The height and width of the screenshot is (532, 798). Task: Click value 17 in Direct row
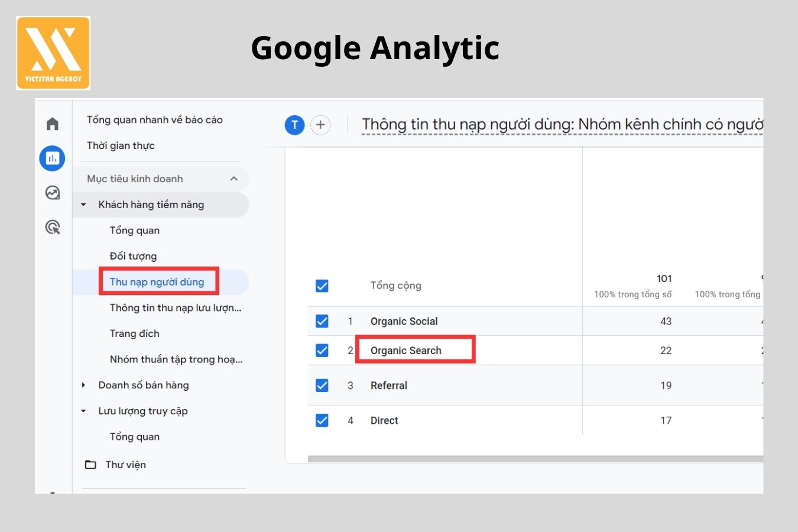[666, 420]
